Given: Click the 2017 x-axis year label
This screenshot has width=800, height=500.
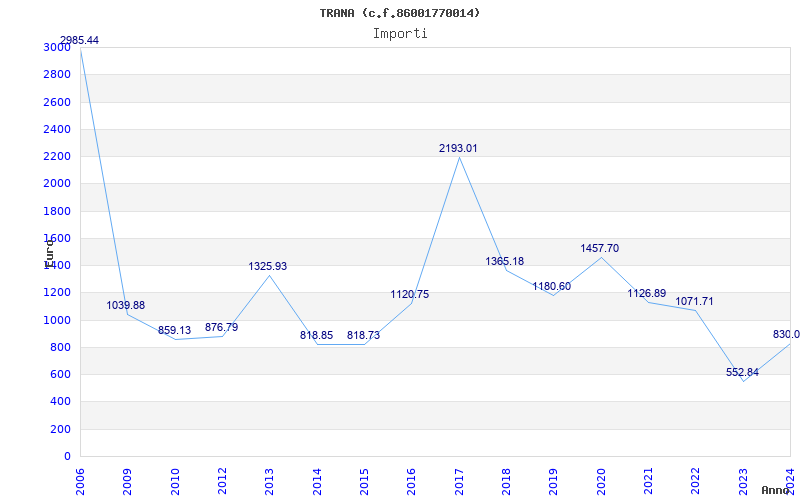Looking at the screenshot, I should pos(459,481).
